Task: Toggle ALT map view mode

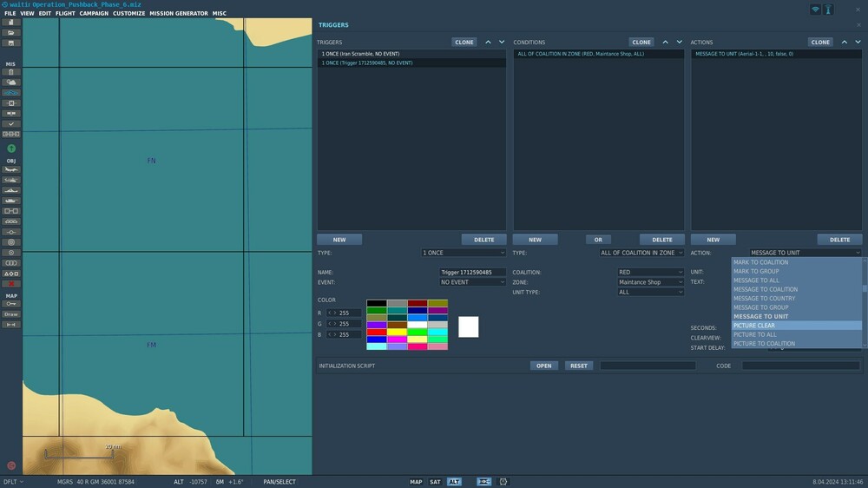Action: (454, 482)
